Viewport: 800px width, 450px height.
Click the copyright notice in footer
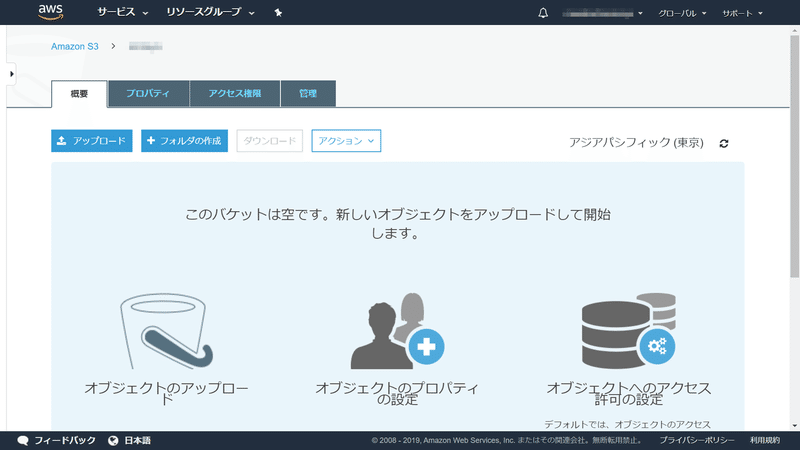[509, 440]
